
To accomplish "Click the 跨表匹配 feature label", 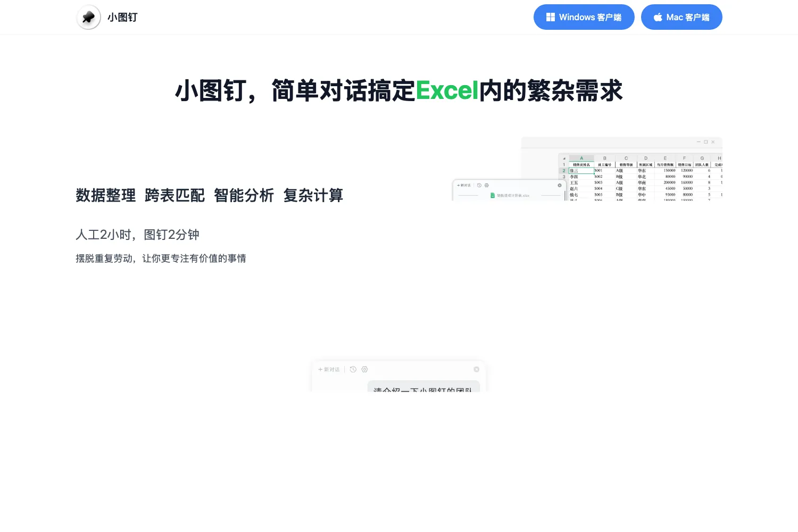I will 174,195.
